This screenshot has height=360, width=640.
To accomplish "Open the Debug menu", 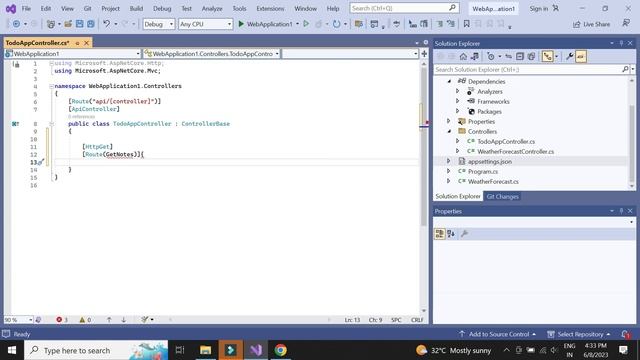I will coord(162,8).
